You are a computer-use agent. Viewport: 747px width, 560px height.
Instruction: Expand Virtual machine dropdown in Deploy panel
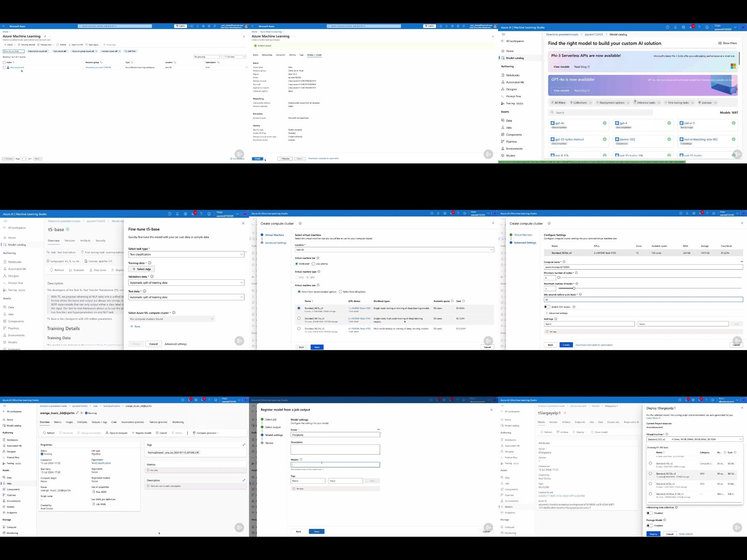695,439
